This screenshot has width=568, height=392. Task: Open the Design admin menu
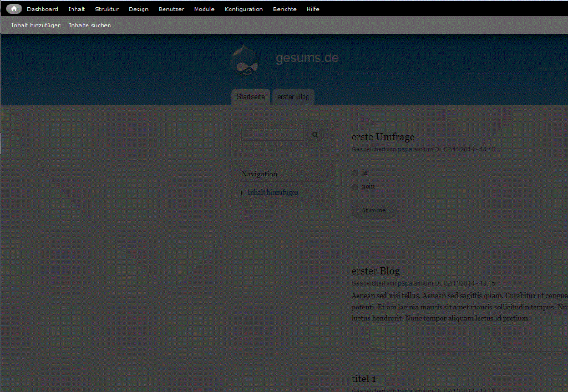pyautogui.click(x=139, y=9)
